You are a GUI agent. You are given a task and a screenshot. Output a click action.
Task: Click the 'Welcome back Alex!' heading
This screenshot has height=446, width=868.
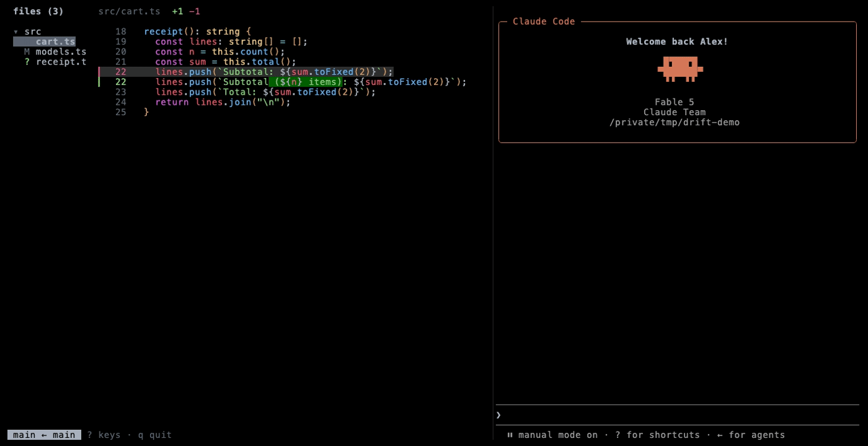click(677, 42)
